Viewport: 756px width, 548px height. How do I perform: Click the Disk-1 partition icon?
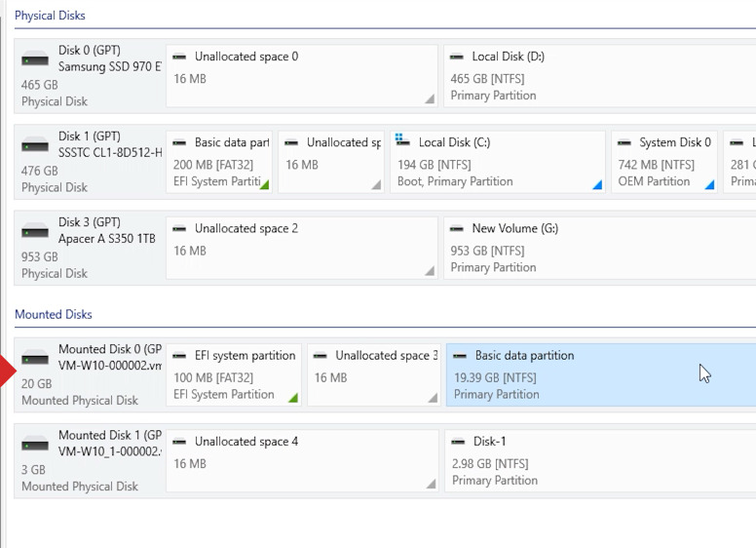(x=458, y=442)
